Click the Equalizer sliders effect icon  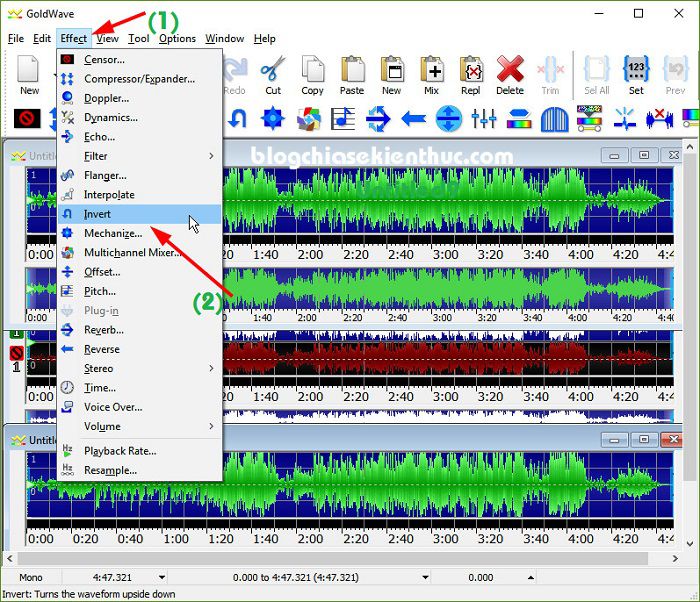[484, 119]
